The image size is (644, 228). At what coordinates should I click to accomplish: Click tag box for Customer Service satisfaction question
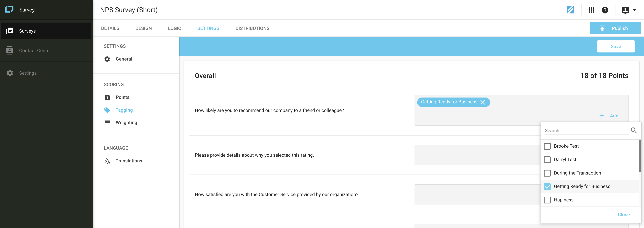(x=478, y=195)
